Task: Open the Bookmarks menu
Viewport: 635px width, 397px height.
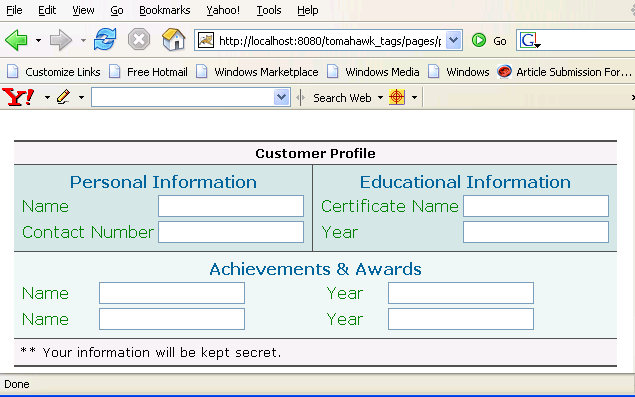Action: tap(164, 10)
